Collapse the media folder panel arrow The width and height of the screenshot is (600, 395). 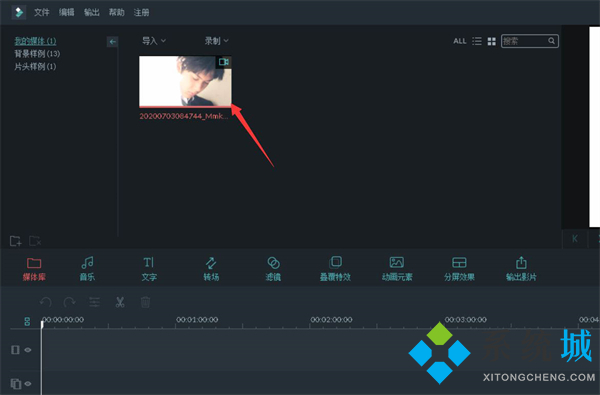[112, 42]
